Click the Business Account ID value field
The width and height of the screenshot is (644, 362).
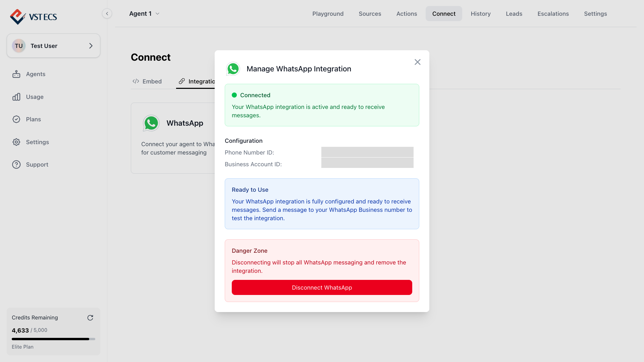(x=367, y=163)
